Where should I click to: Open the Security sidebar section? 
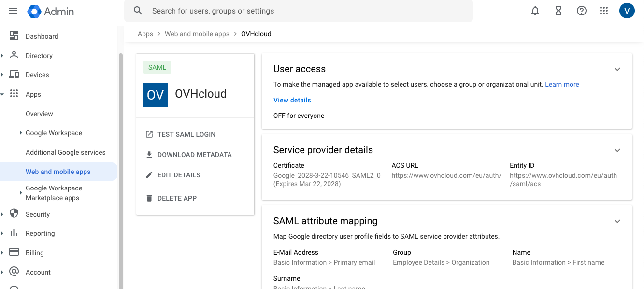[x=38, y=214]
